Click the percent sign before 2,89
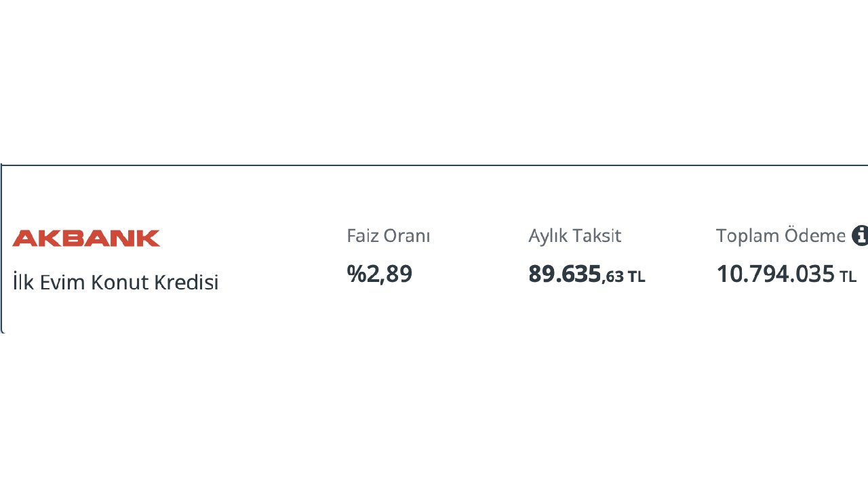Screen dimensions: 868x488 point(356,274)
